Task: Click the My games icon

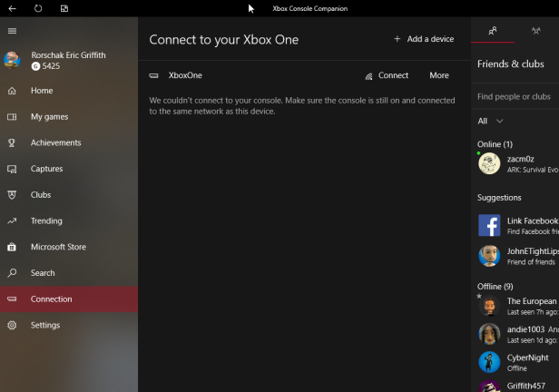Action: [x=12, y=117]
